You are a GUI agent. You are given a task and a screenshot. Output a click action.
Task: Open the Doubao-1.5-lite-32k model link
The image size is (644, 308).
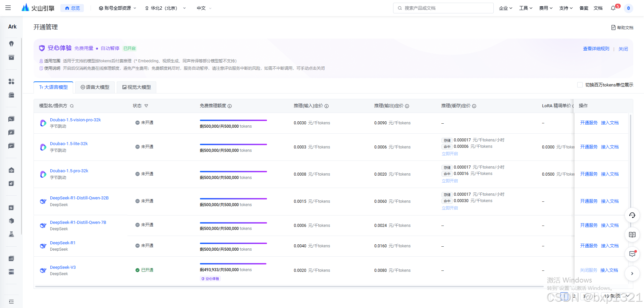click(x=69, y=143)
